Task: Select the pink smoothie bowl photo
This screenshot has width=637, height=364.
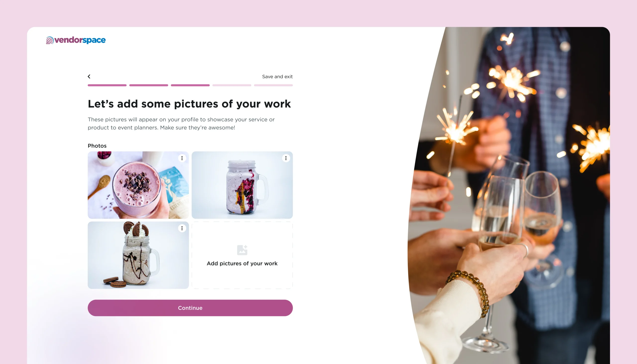Action: pyautogui.click(x=138, y=185)
